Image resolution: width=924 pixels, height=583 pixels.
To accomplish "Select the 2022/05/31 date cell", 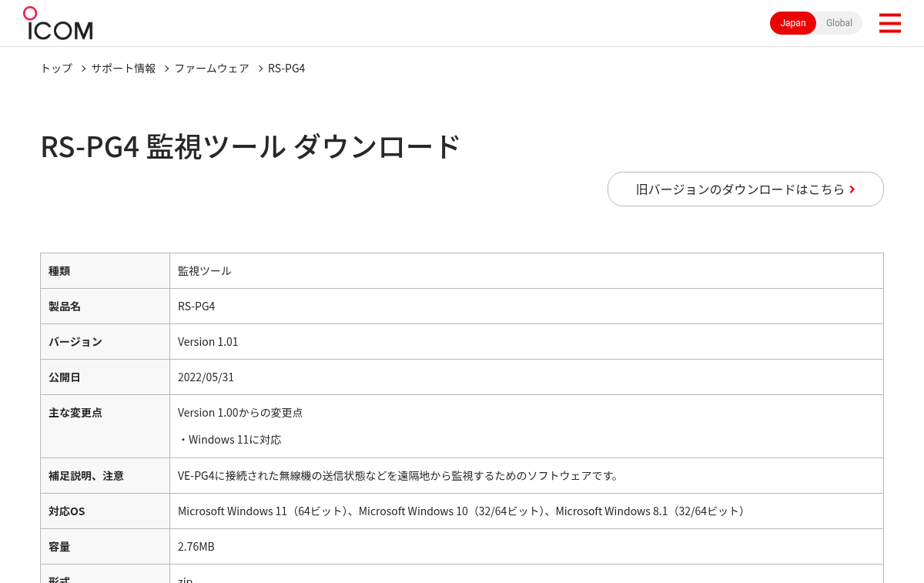I will [x=527, y=377].
